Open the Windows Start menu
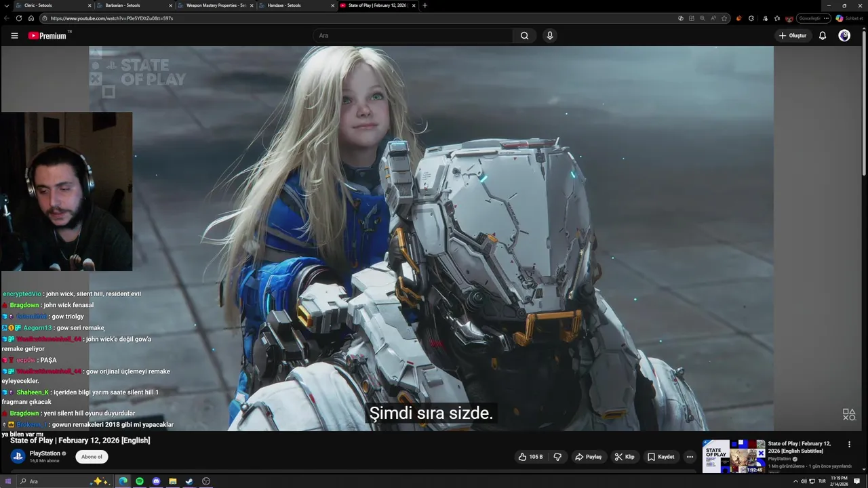This screenshot has width=868, height=488. [x=8, y=481]
